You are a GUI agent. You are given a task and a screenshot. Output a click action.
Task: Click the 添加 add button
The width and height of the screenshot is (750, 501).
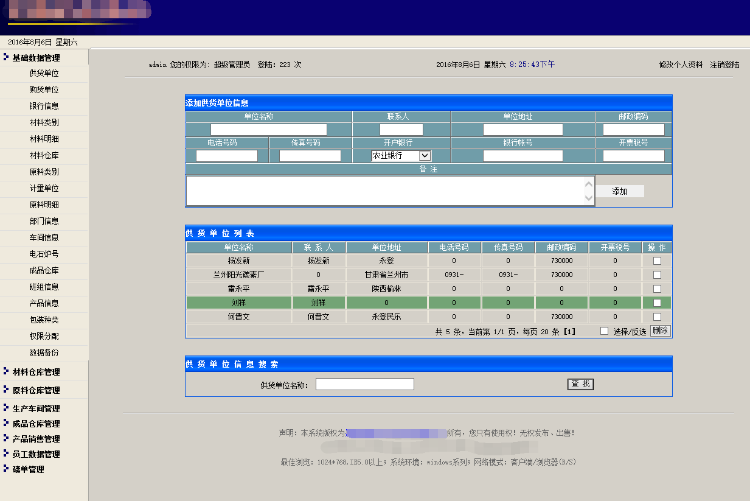tap(619, 191)
